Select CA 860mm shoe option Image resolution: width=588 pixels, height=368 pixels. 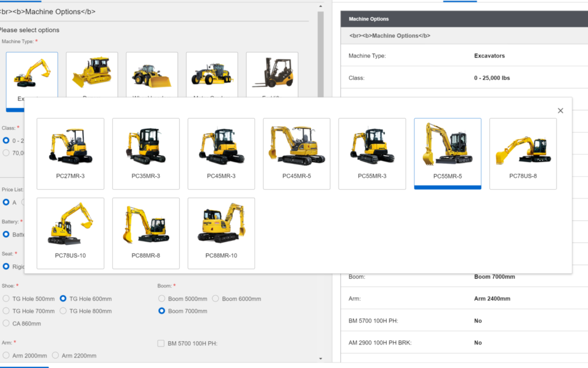(x=6, y=323)
